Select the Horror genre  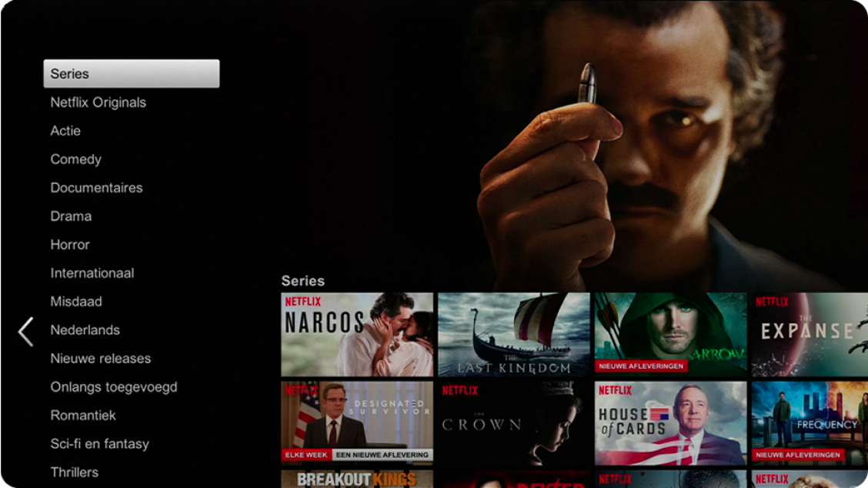[x=70, y=244]
